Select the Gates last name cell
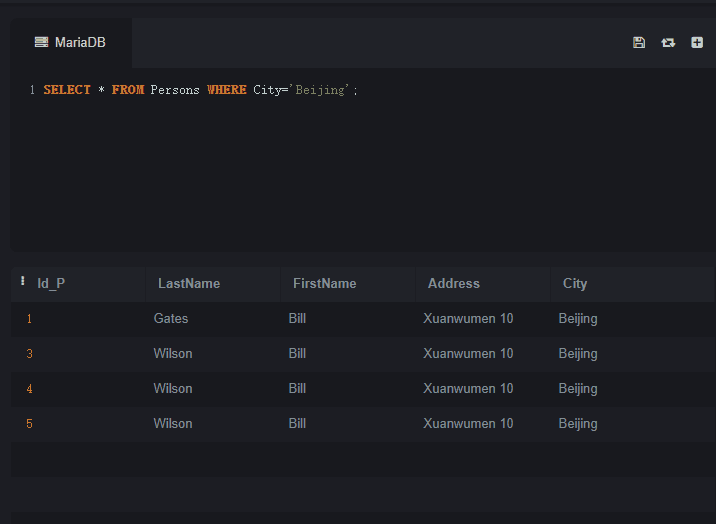Screen dimensions: 716x524 point(171,319)
